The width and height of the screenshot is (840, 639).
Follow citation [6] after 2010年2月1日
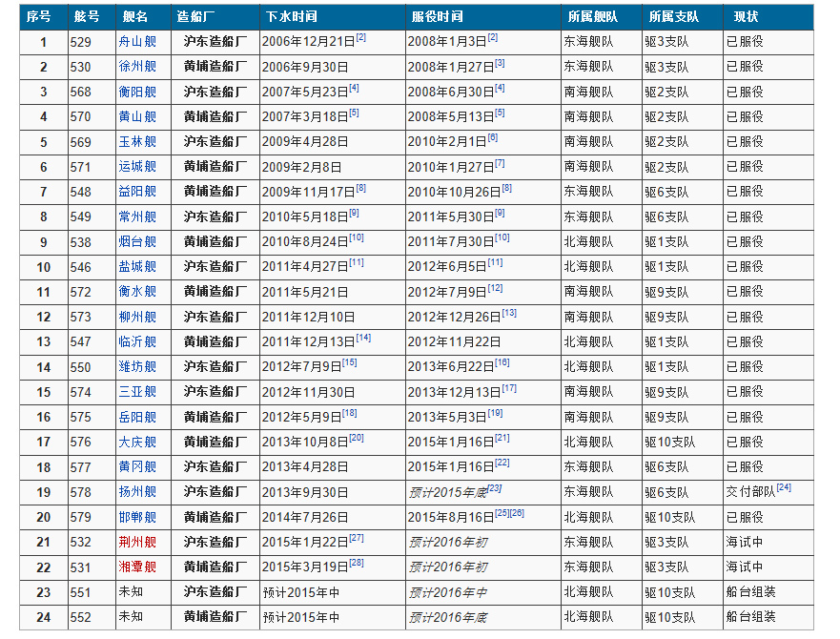(493, 137)
